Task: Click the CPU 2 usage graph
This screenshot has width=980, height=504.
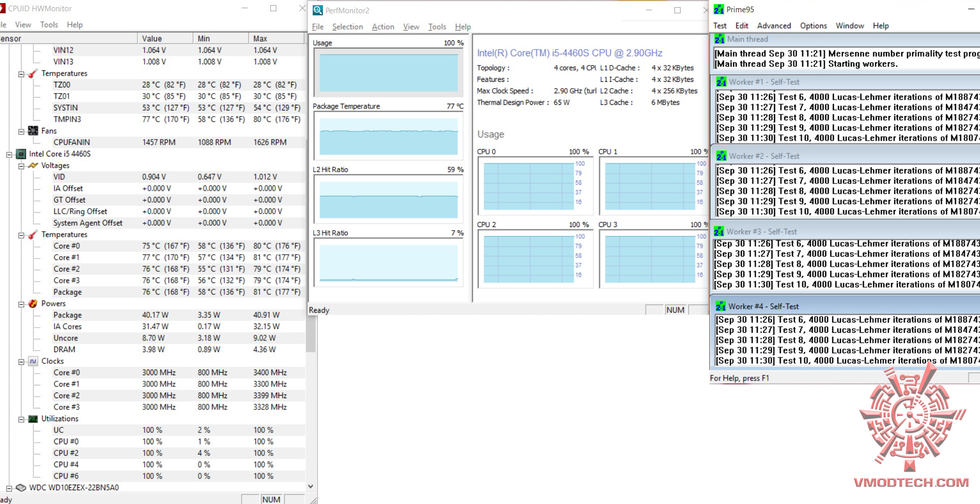Action: tap(535, 259)
